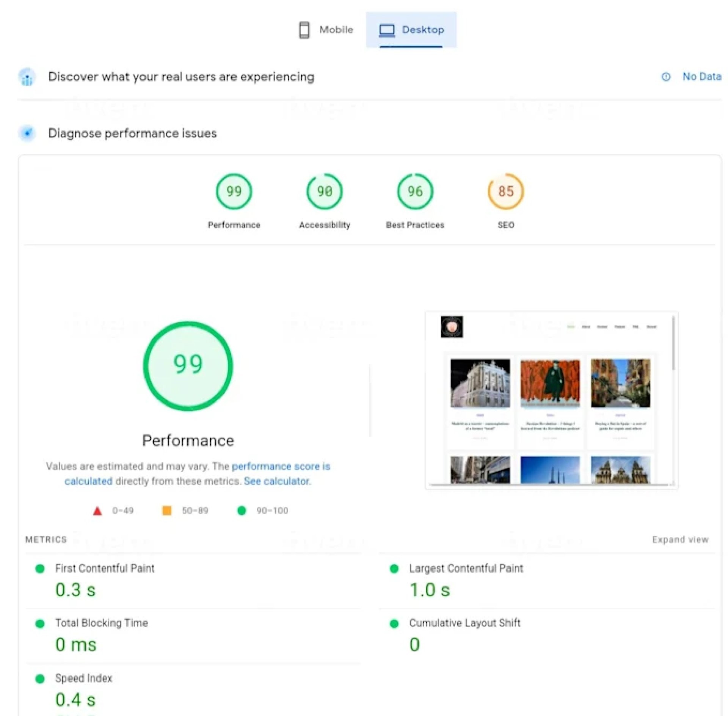Jump to Accessibility score gauge 90
This screenshot has height=716, width=728.
[324, 191]
